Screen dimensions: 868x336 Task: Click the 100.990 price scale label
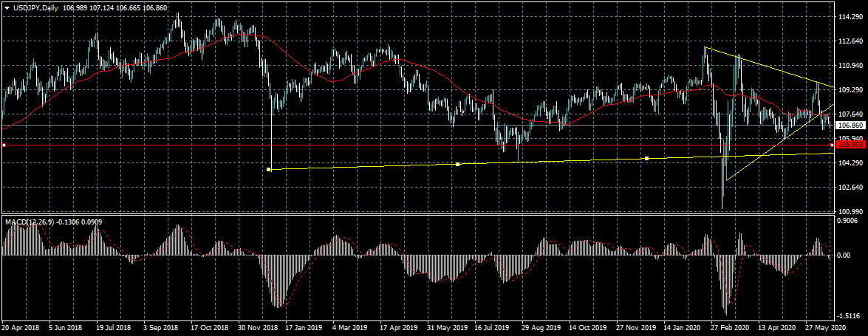click(852, 211)
